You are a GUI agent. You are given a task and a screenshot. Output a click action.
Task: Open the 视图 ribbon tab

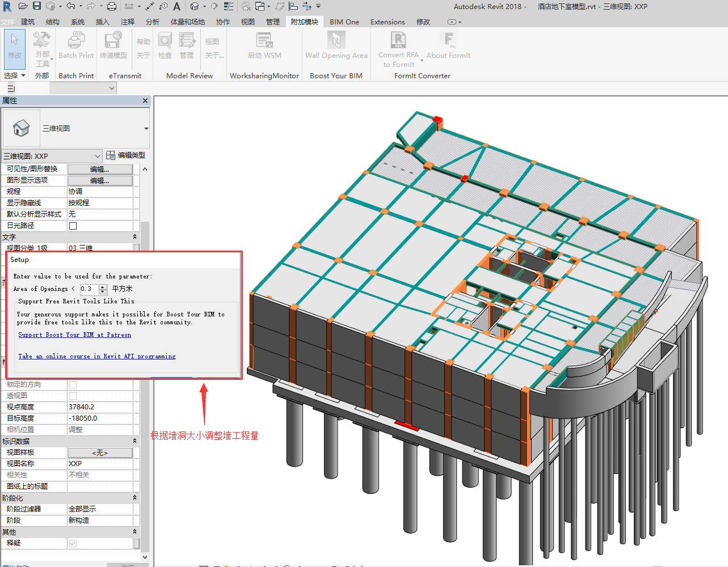pyautogui.click(x=248, y=22)
